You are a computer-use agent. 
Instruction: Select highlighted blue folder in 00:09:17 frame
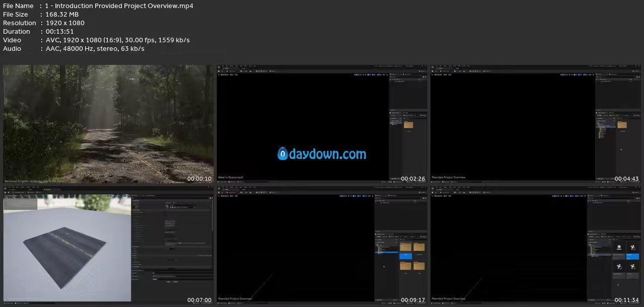click(406, 256)
